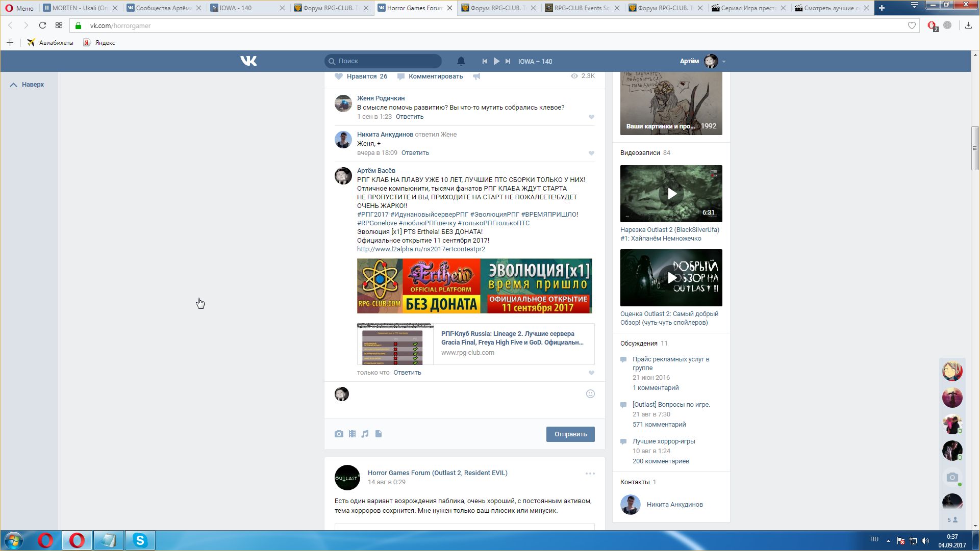The width and height of the screenshot is (980, 551).
Task: Open contact Никита Анкудинов
Action: click(x=674, y=505)
